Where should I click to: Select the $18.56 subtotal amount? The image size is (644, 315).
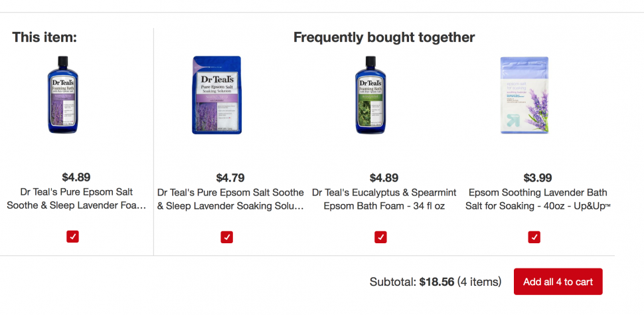(x=437, y=282)
